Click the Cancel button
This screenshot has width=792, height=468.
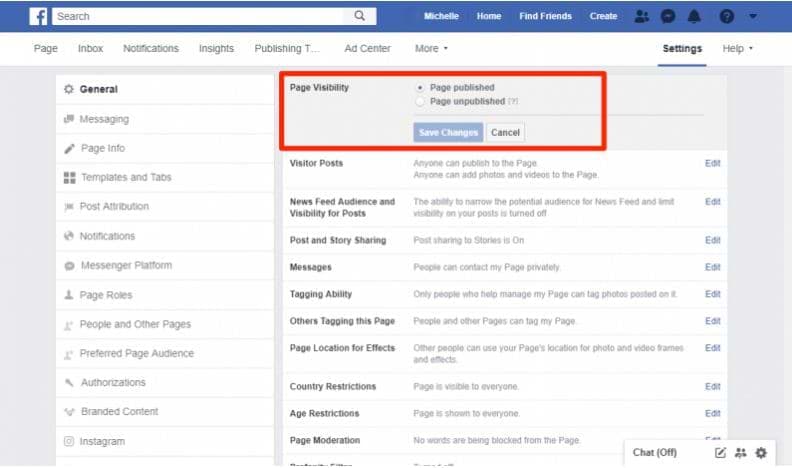pyautogui.click(x=505, y=132)
